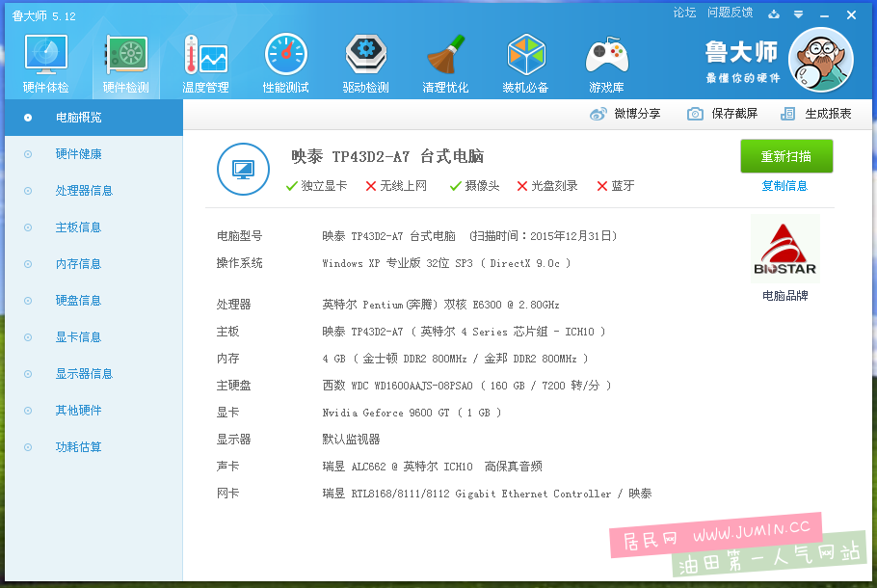Click the generate report document icon
The width and height of the screenshot is (877, 588).
787,114
